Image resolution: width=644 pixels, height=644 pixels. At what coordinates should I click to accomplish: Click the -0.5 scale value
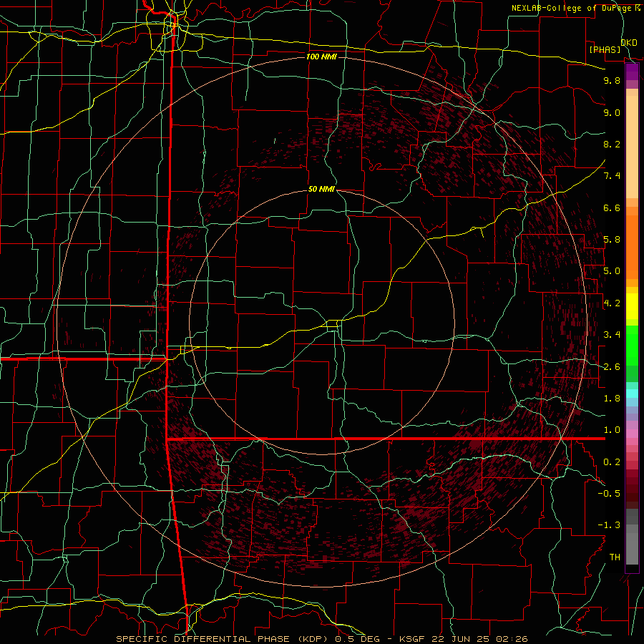609,494
